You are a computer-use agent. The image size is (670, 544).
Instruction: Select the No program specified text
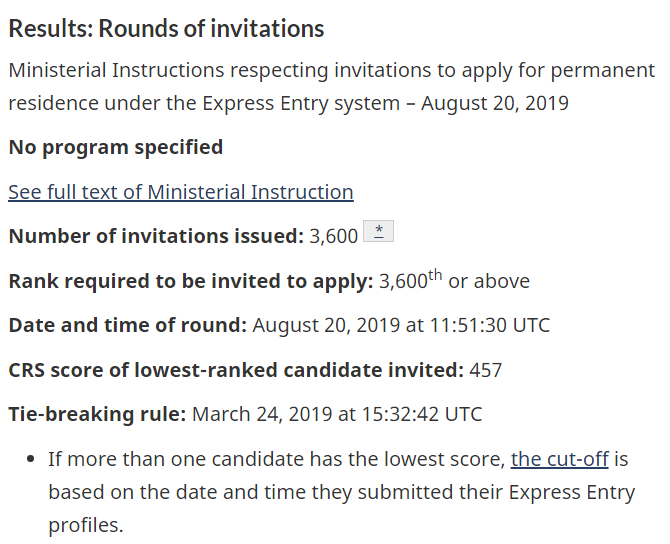pos(116,147)
